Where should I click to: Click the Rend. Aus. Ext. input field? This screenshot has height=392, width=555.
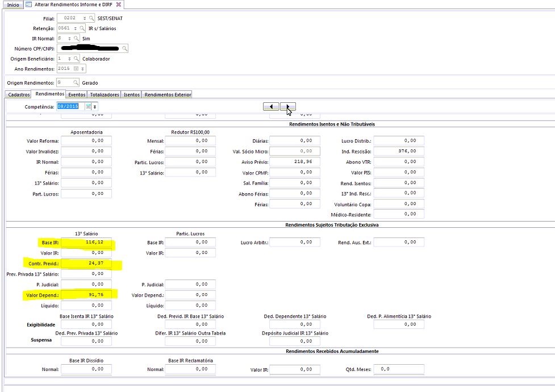tap(399, 242)
